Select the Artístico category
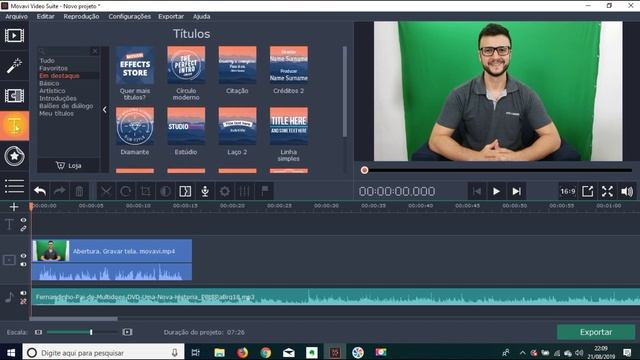The image size is (640, 360). coord(52,91)
